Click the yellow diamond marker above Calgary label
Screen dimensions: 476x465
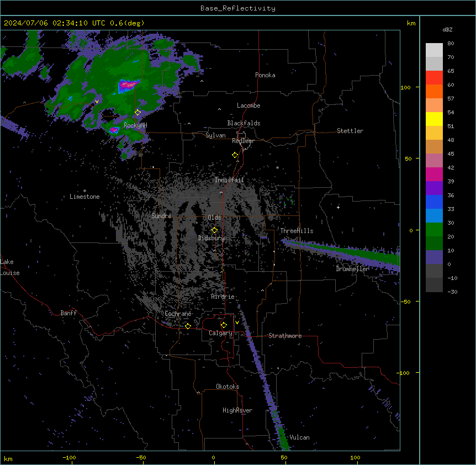coord(224,325)
